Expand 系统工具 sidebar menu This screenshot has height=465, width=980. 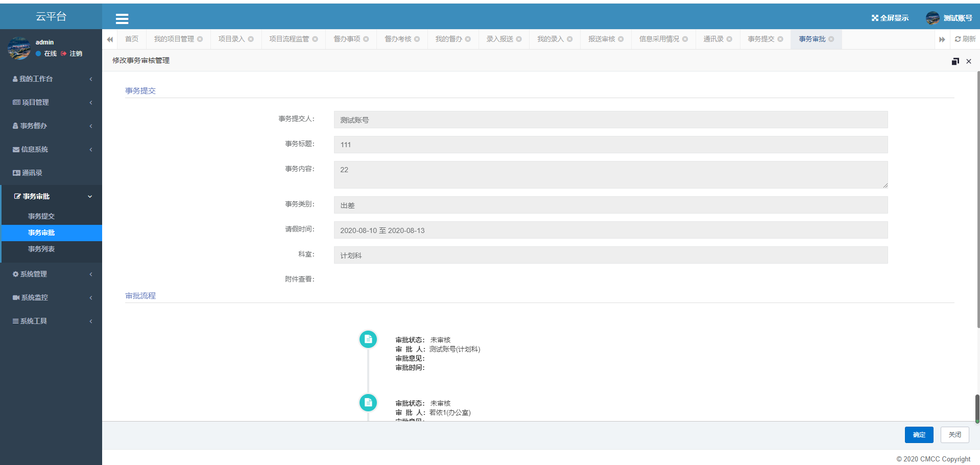51,321
